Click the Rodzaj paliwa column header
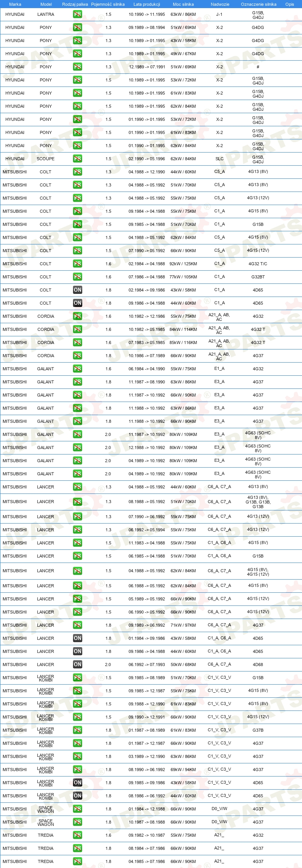 75,4
